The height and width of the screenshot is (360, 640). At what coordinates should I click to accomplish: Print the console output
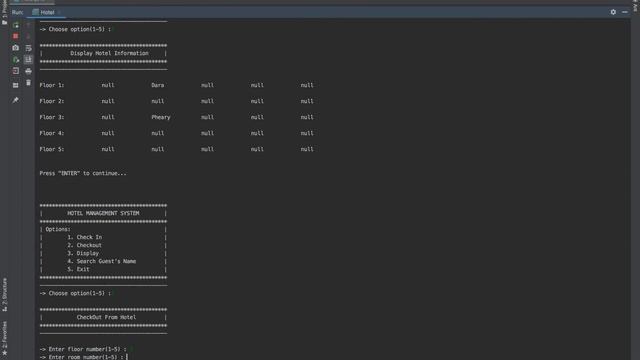coord(28,71)
